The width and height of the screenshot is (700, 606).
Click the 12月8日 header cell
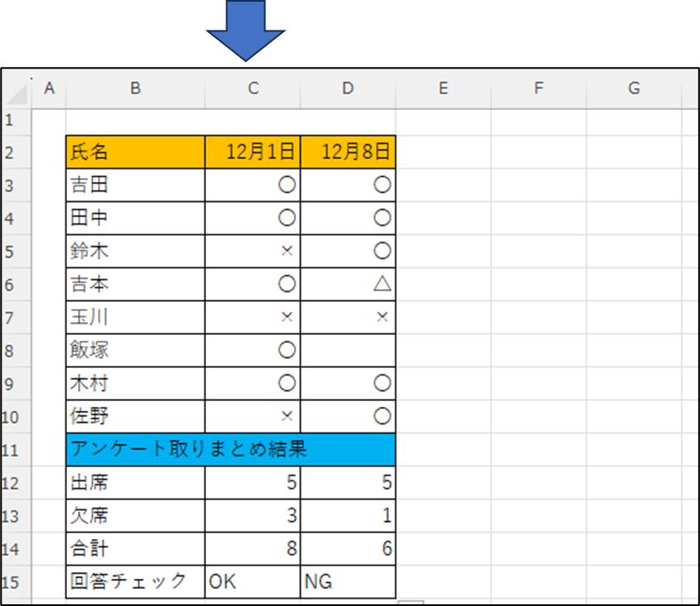[348, 152]
